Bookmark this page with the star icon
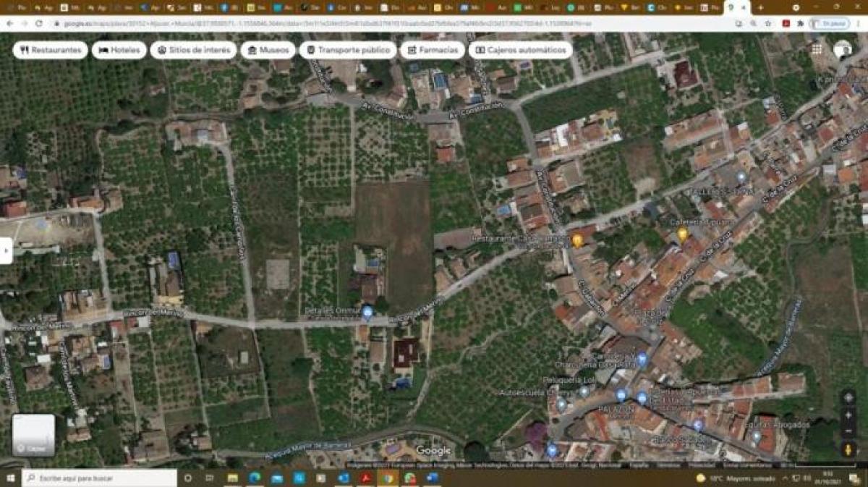The width and height of the screenshot is (868, 487). click(768, 22)
